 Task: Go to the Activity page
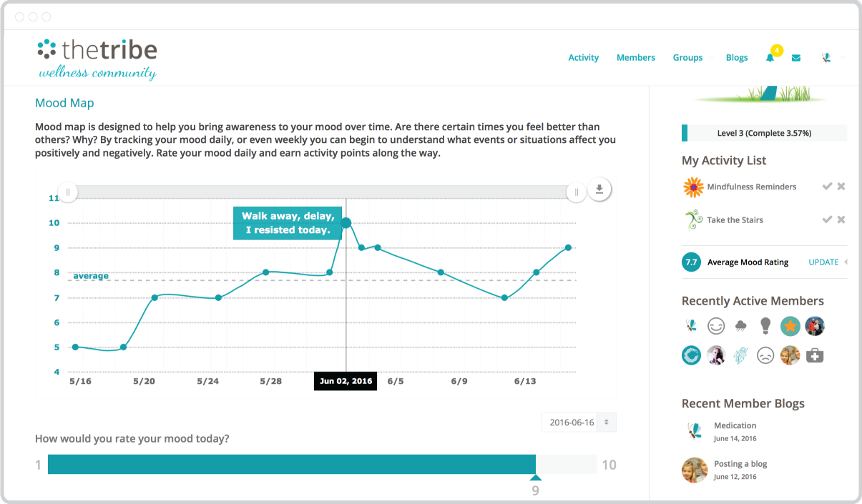584,58
